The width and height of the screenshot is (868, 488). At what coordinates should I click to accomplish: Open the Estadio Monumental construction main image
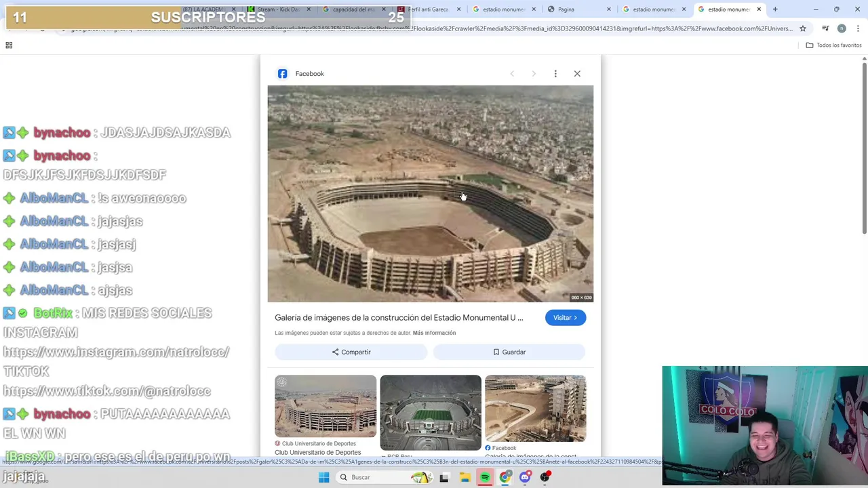pyautogui.click(x=430, y=194)
